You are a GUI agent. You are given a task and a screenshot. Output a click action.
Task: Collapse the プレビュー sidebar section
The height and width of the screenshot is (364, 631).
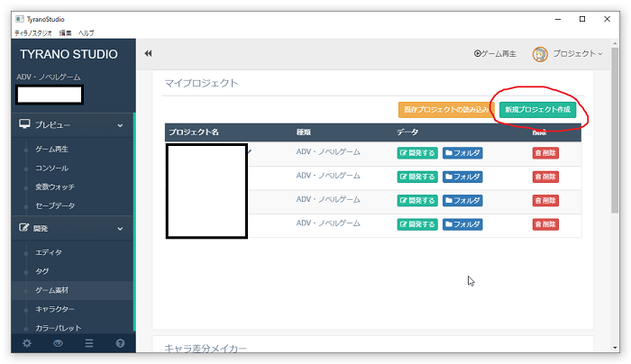pos(120,125)
